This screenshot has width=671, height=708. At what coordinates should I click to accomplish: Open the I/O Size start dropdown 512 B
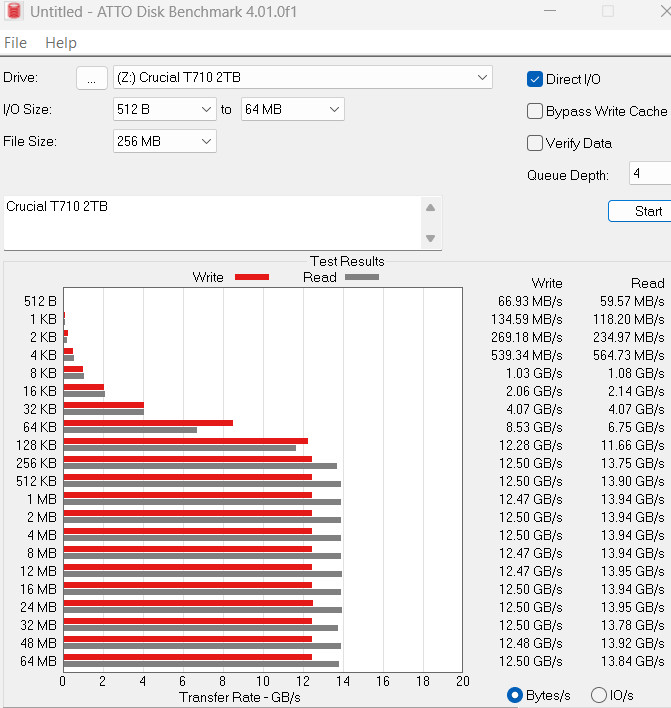point(165,109)
